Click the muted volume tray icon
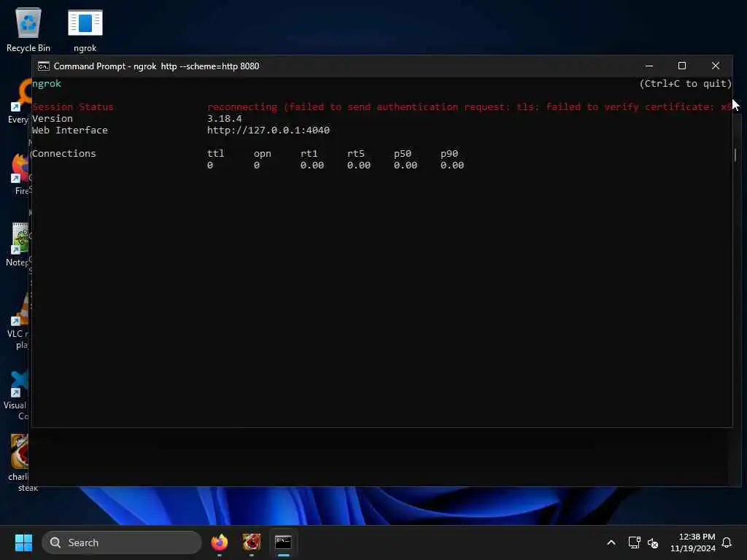The height and width of the screenshot is (560, 747). pos(653,542)
